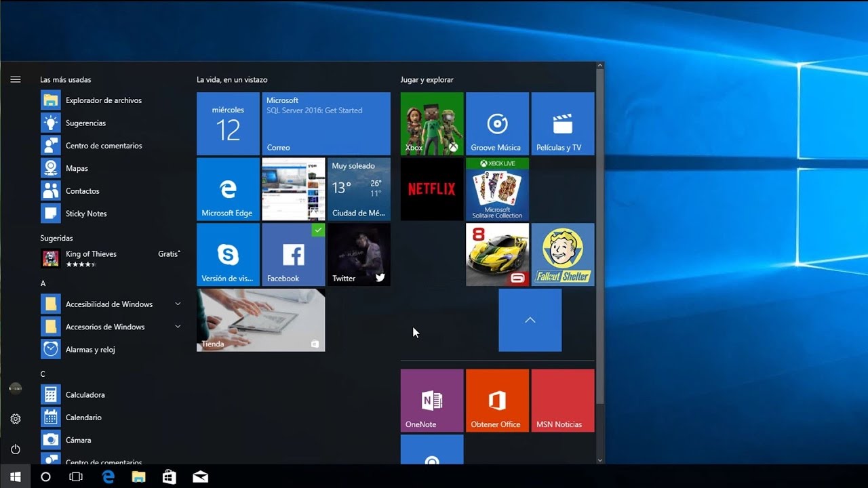868x488 pixels.
Task: Open Store from the taskbar
Action: tap(170, 476)
